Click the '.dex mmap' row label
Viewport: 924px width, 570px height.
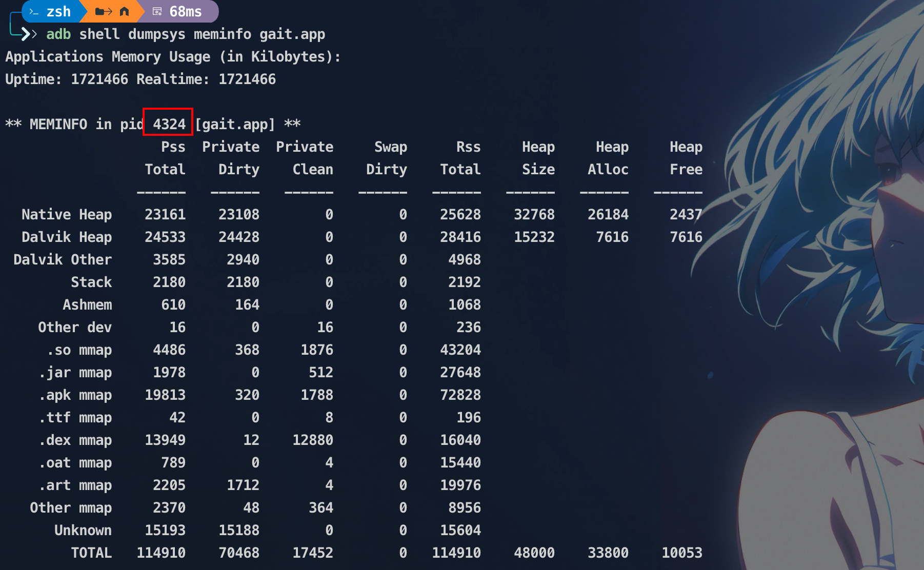tap(75, 440)
